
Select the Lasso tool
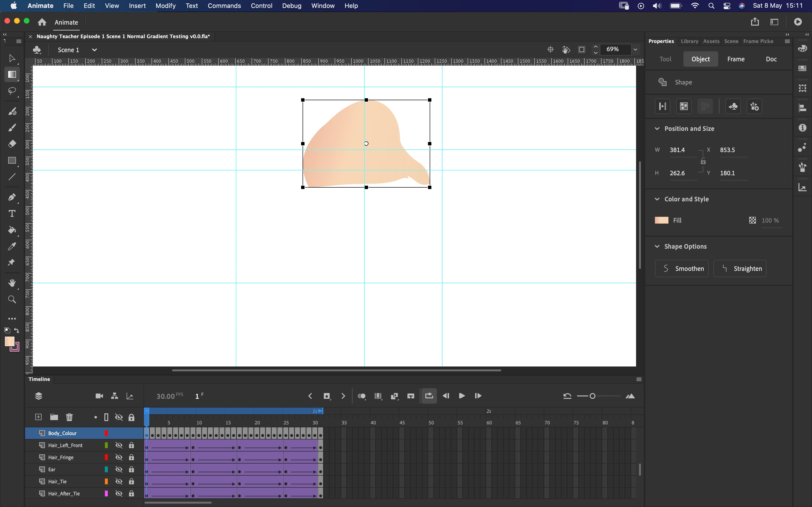(x=12, y=91)
